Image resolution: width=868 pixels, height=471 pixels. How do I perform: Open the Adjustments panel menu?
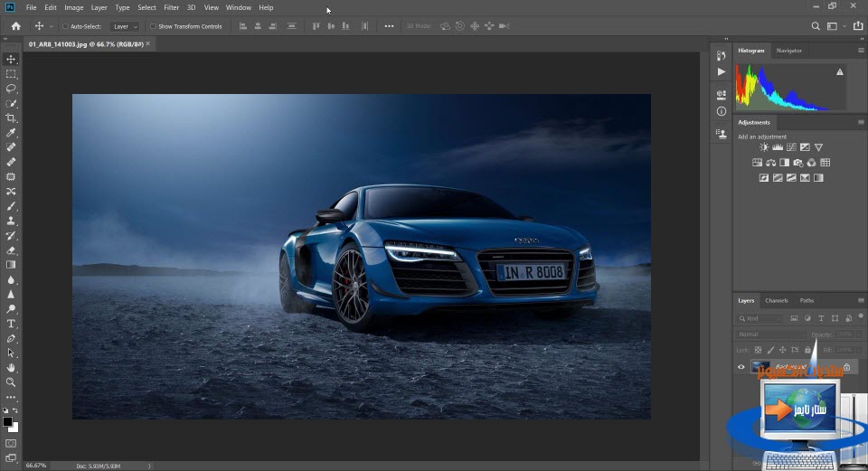[861, 122]
